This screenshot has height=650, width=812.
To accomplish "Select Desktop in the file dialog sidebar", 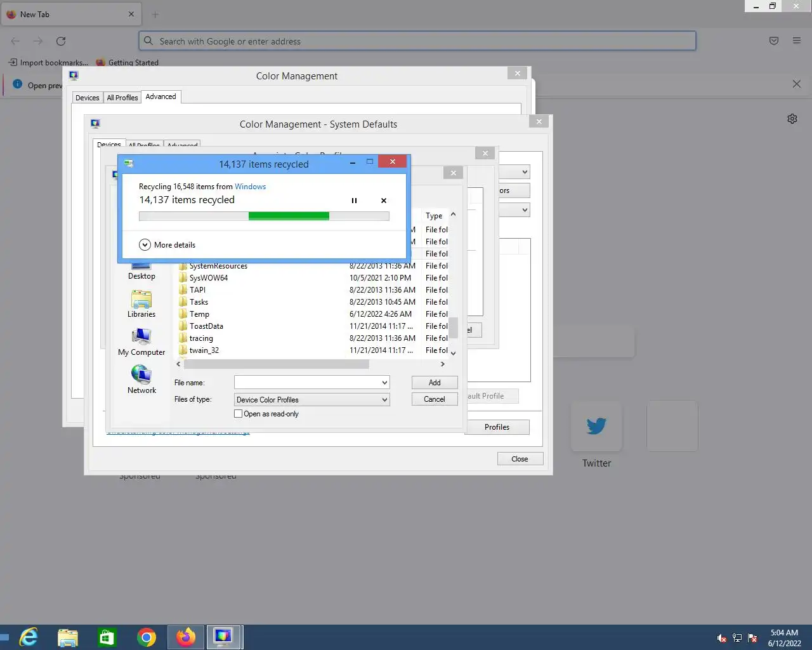I will tap(141, 272).
